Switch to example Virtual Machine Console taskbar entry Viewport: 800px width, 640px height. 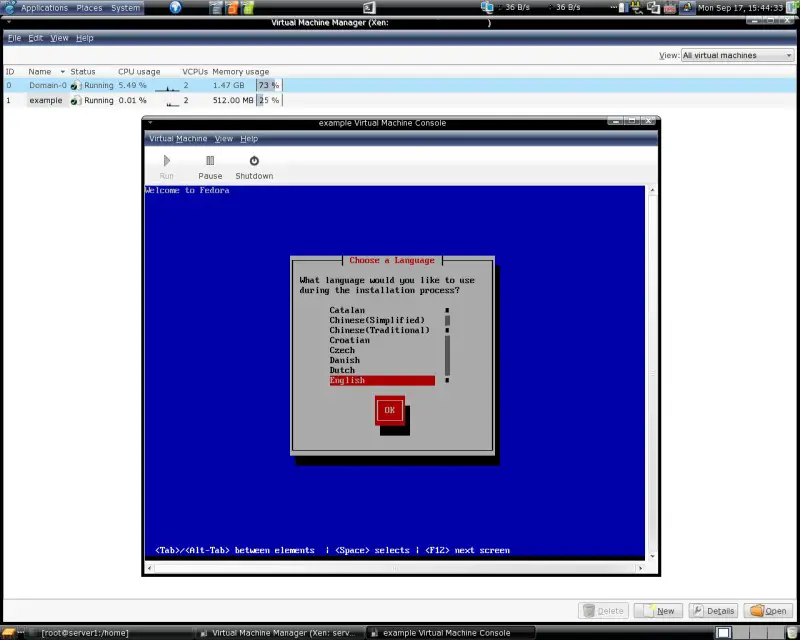tap(449, 633)
